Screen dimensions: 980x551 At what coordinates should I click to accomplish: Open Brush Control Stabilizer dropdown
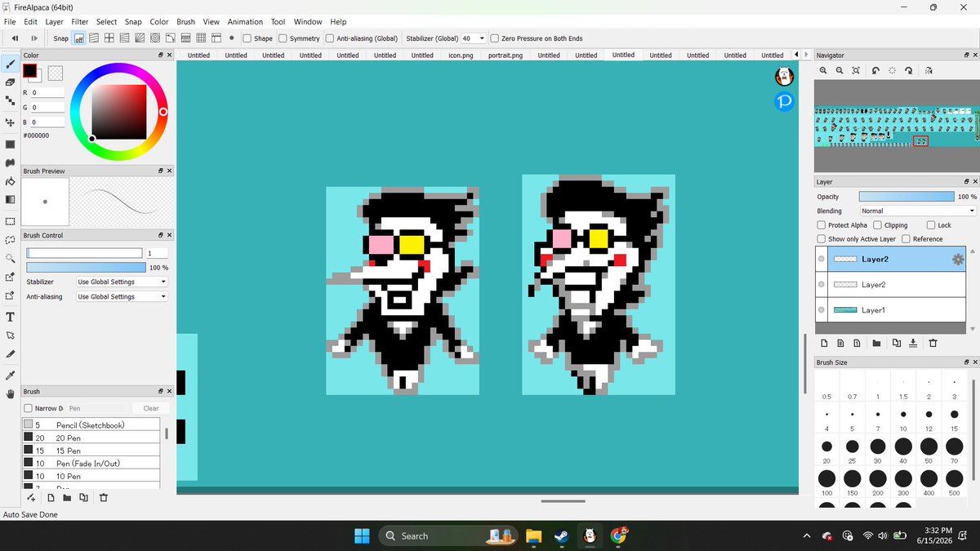click(x=121, y=282)
